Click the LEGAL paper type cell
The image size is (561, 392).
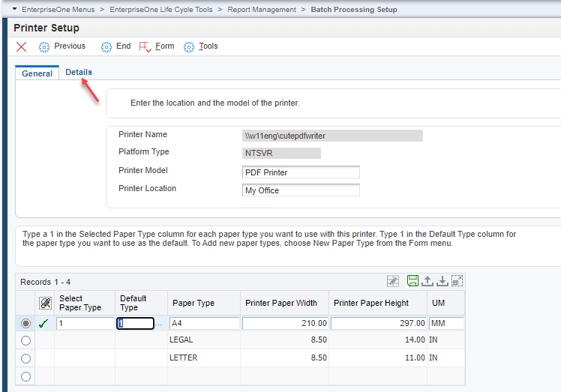tap(204, 340)
